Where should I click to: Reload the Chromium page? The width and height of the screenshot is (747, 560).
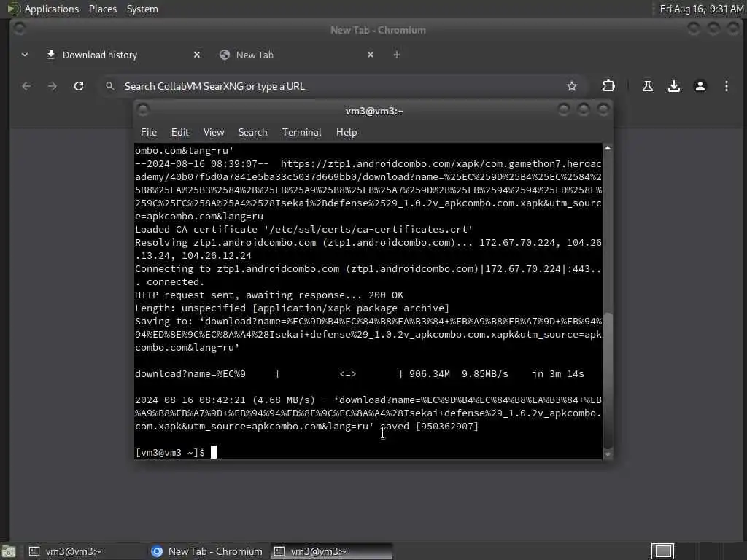(79, 86)
